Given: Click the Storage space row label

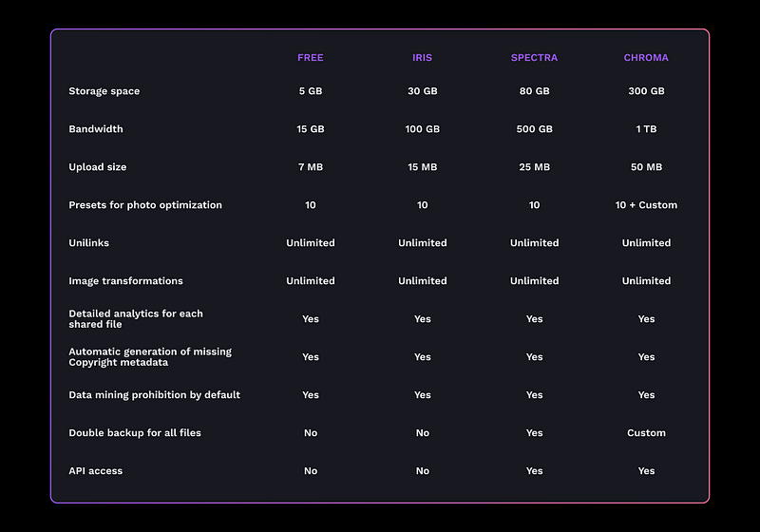Looking at the screenshot, I should 104,91.
